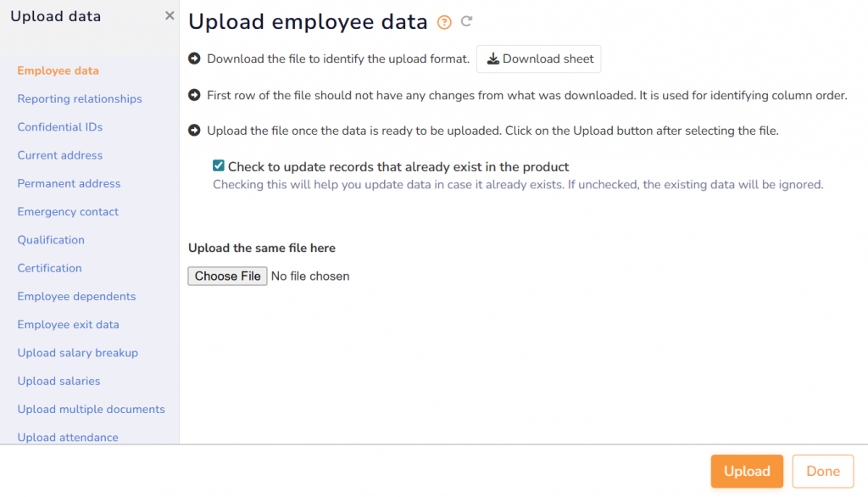Screen dimensions: 868x497
Task: Select Employee data in the sidebar
Action: [59, 70]
